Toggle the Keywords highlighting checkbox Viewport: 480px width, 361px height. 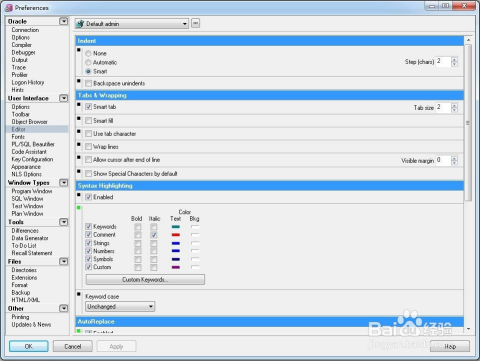click(x=88, y=227)
